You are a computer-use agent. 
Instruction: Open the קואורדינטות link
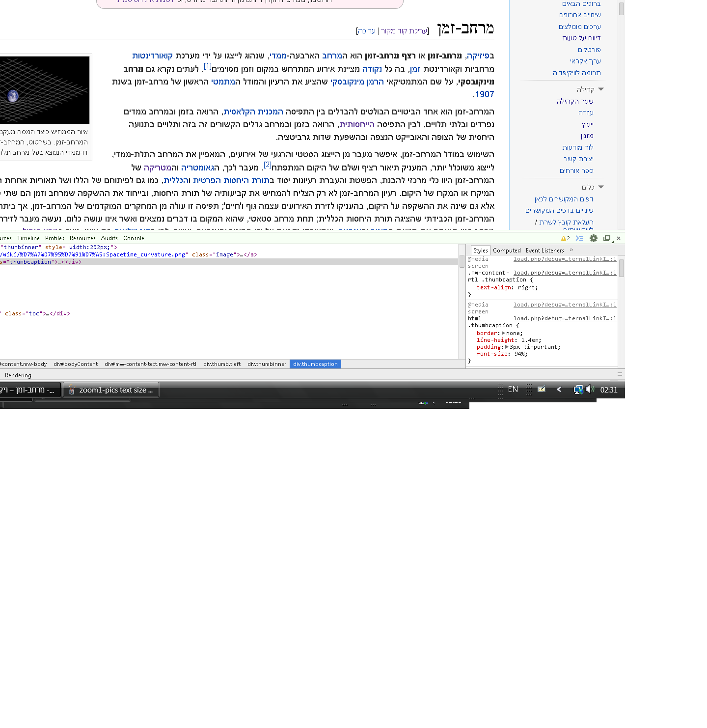click(x=152, y=56)
